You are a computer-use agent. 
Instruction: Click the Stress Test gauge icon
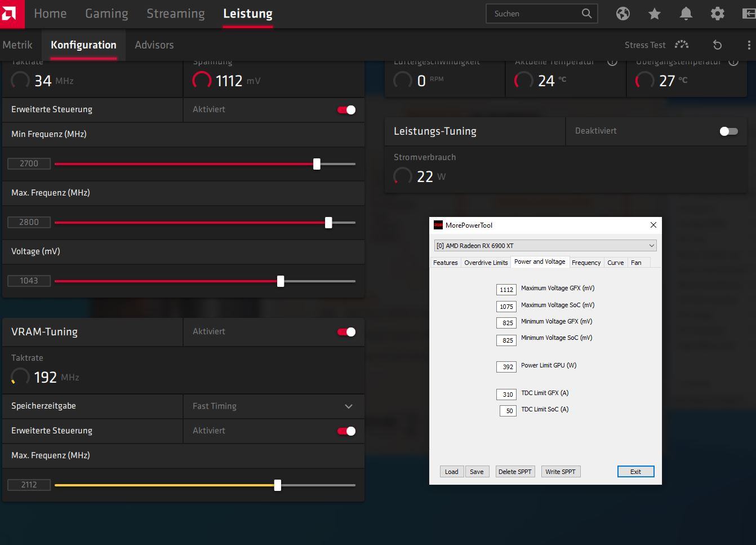click(x=682, y=45)
